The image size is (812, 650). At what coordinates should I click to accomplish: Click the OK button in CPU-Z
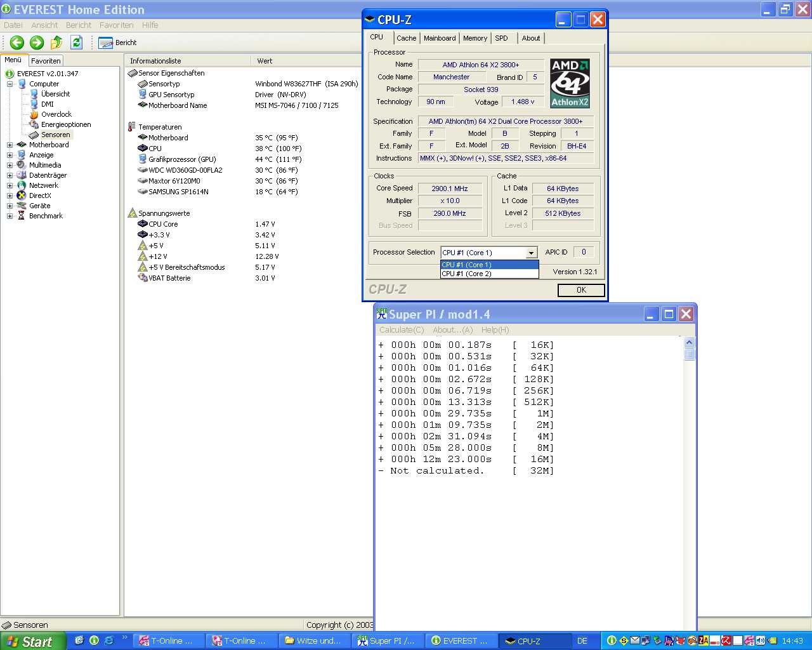581,290
